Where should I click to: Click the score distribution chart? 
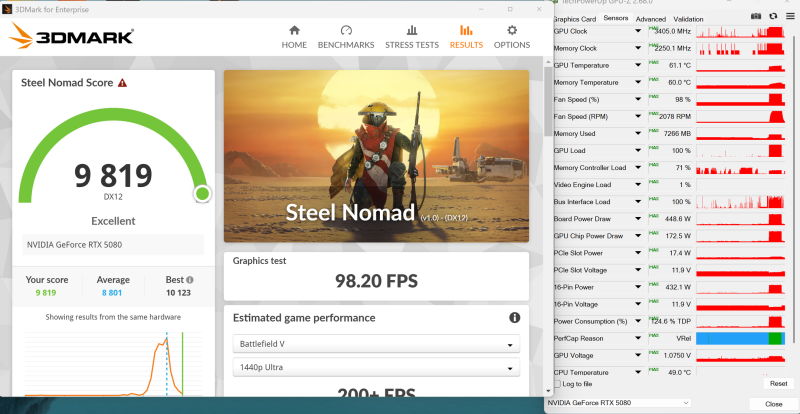point(113,363)
